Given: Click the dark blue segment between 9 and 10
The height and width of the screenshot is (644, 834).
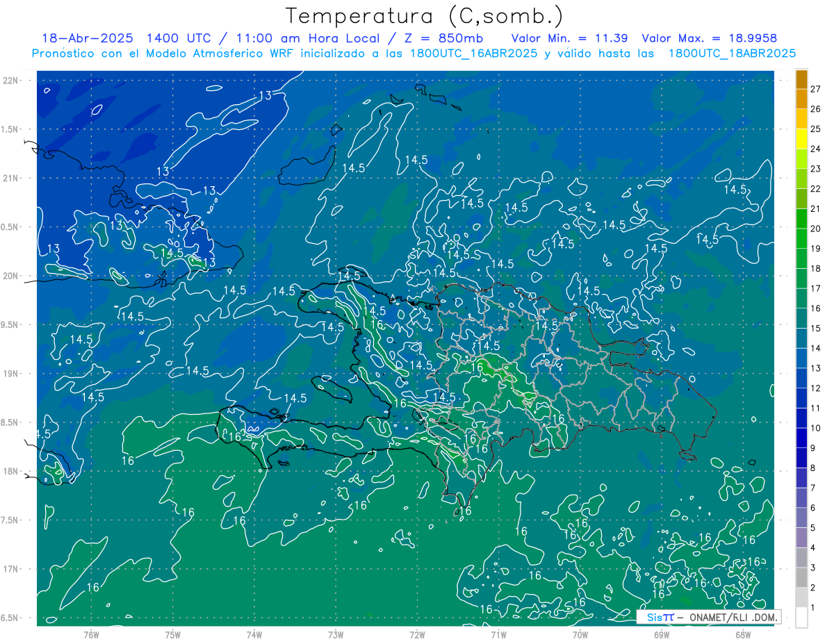Looking at the screenshot, I should click(801, 438).
